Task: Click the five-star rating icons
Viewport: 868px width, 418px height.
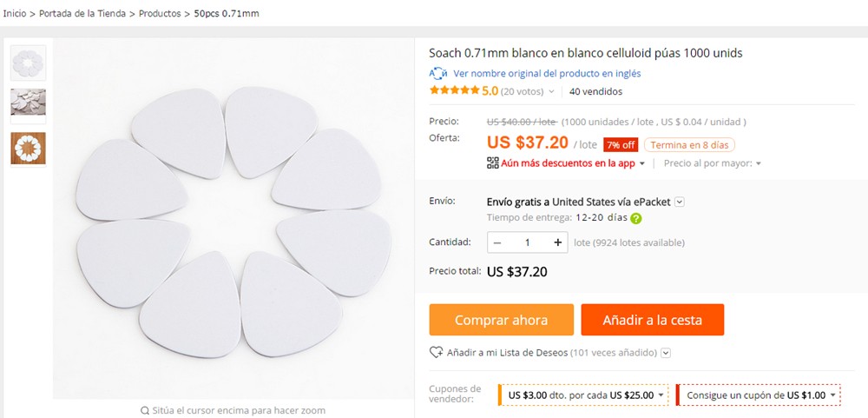Action: [454, 91]
